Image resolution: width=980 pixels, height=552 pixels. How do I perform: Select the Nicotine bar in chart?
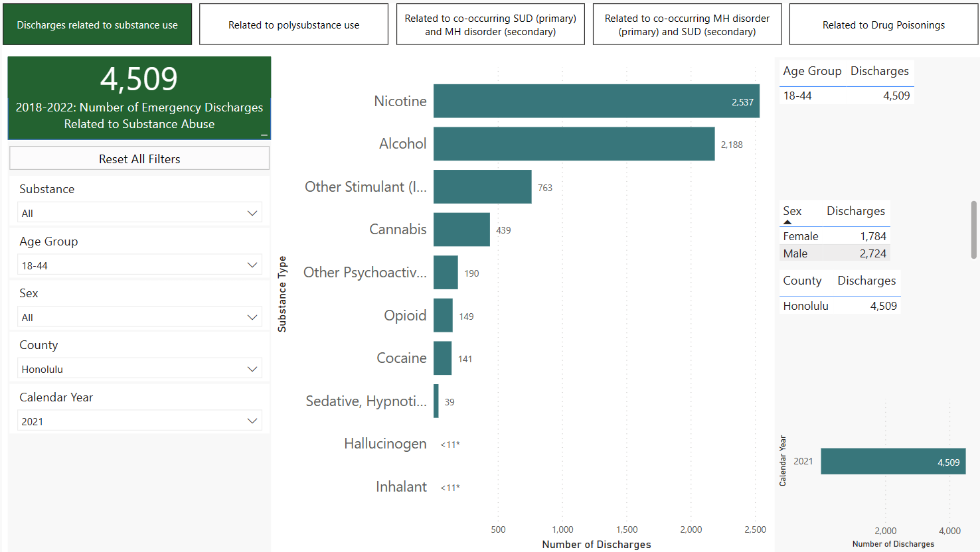[596, 101]
